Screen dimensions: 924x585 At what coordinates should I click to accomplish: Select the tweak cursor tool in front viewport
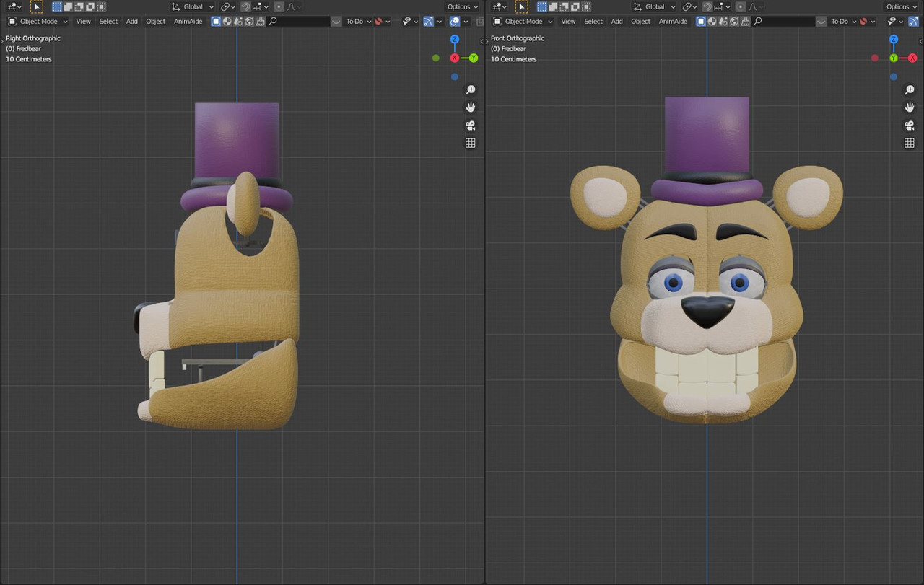point(522,6)
